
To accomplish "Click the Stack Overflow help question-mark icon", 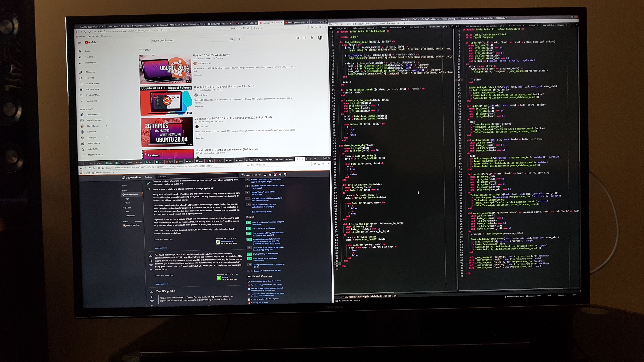I will (x=280, y=174).
